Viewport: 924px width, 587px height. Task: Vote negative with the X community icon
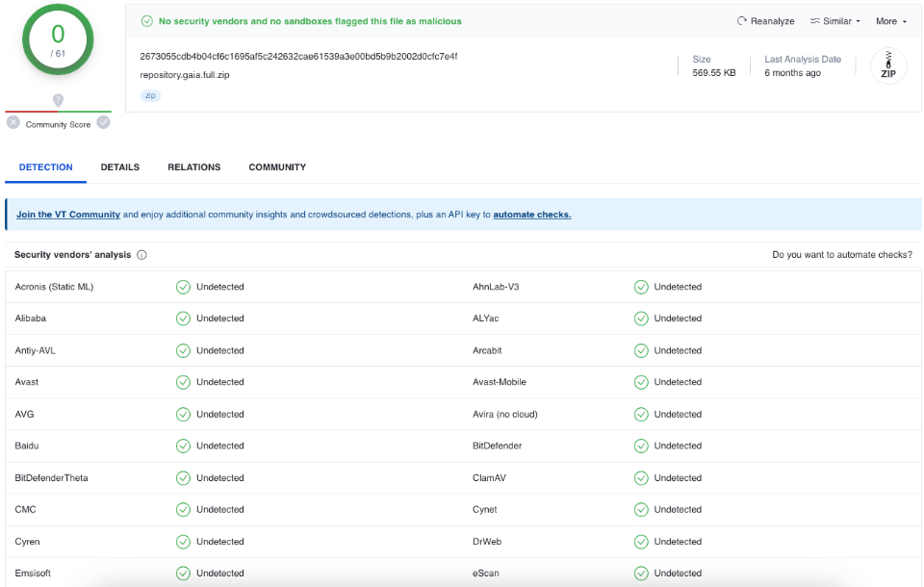click(x=13, y=122)
